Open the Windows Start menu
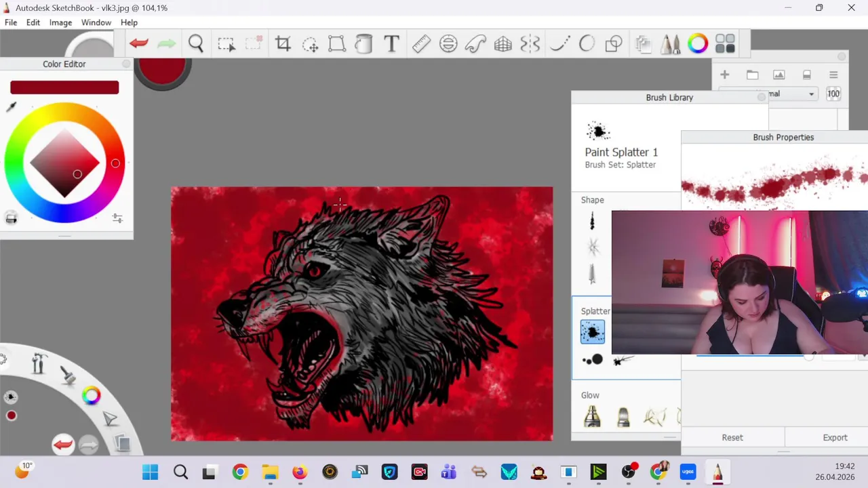This screenshot has height=488, width=868. (151, 472)
